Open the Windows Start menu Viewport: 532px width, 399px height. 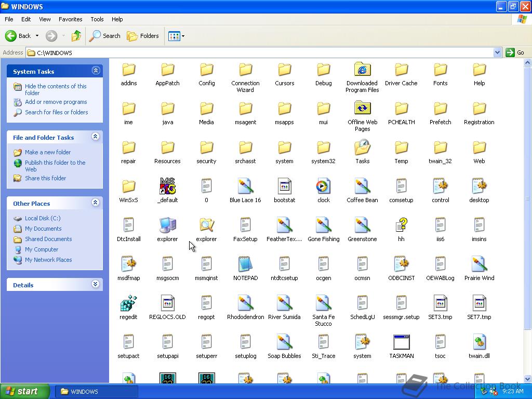[25, 391]
